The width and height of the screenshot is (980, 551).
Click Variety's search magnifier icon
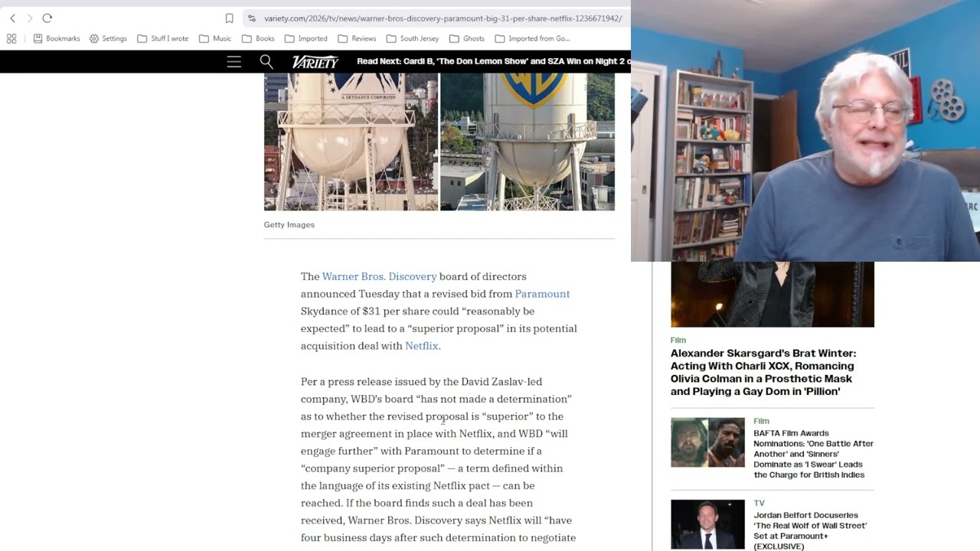[266, 62]
